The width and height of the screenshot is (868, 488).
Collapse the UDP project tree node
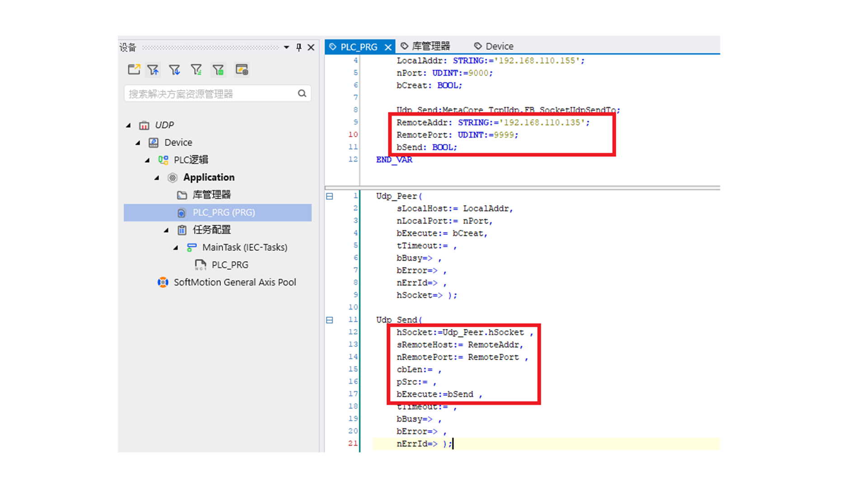click(x=129, y=125)
